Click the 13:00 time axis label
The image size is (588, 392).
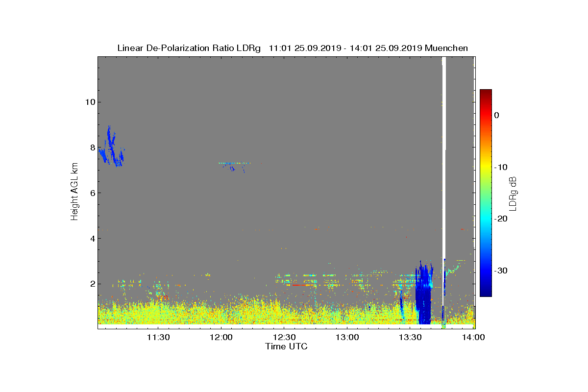coord(347,337)
